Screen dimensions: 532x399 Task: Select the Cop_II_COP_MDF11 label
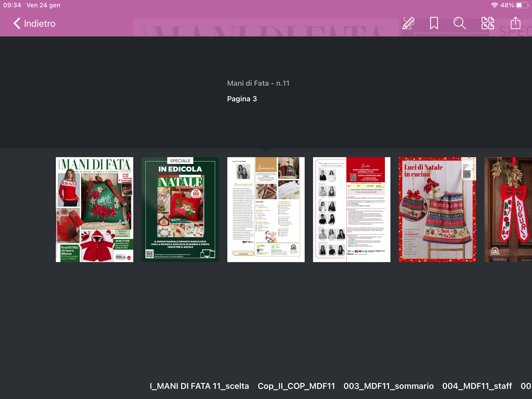(x=296, y=386)
